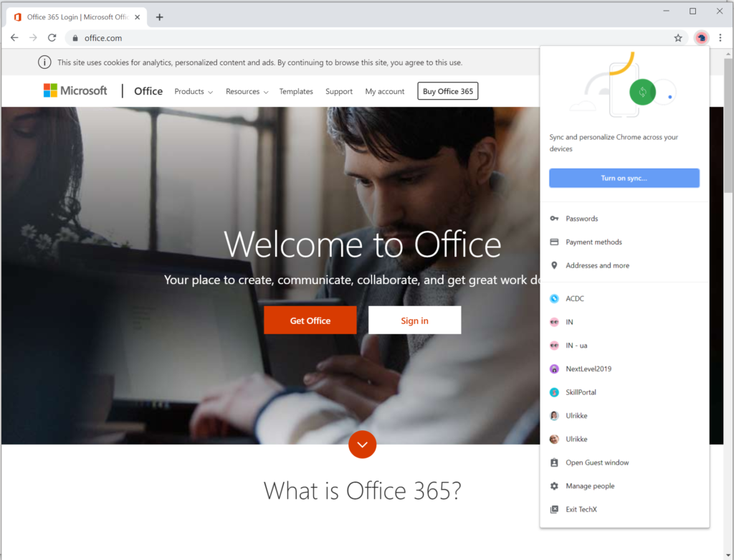Click Turn on sync button
This screenshot has height=560, width=734.
tap(624, 178)
